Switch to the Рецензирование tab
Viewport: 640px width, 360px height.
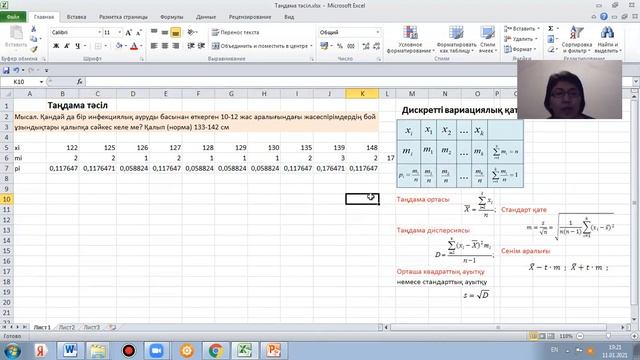click(250, 17)
